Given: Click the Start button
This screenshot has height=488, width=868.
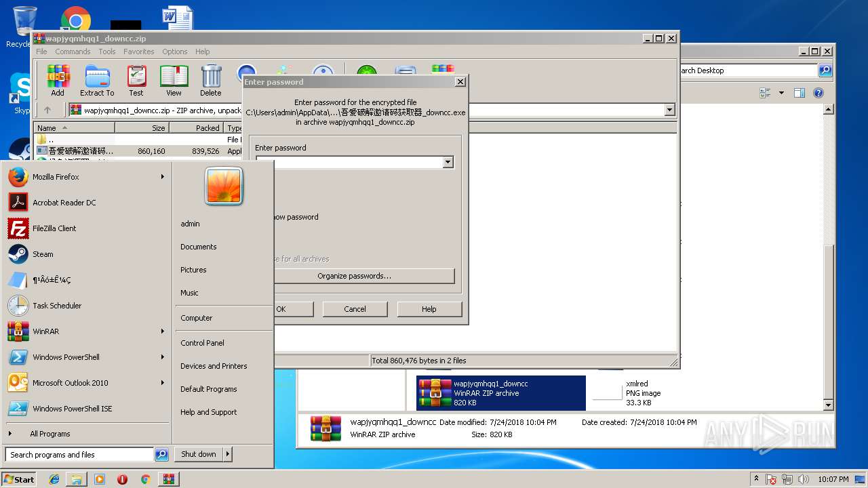Looking at the screenshot, I should [19, 479].
